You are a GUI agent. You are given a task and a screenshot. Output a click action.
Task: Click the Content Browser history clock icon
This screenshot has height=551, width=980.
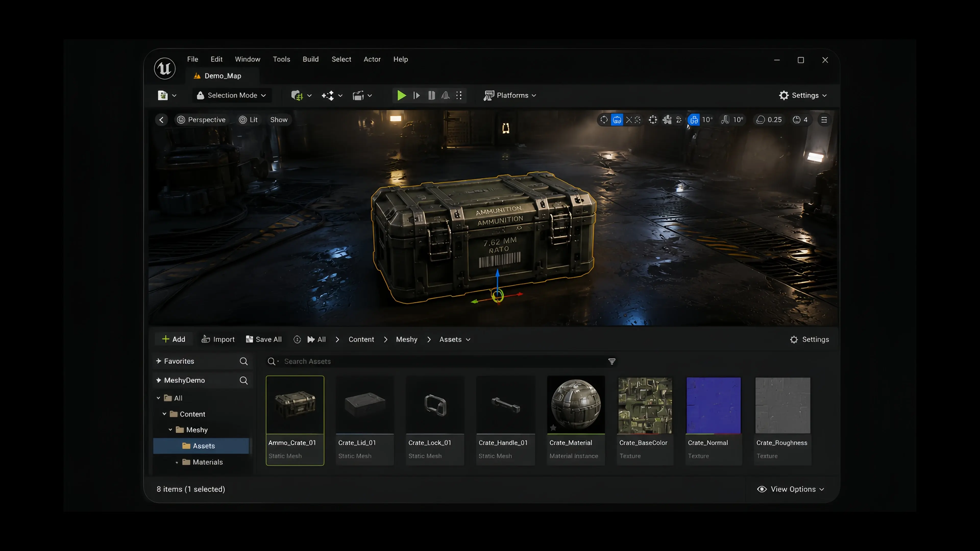(x=297, y=340)
